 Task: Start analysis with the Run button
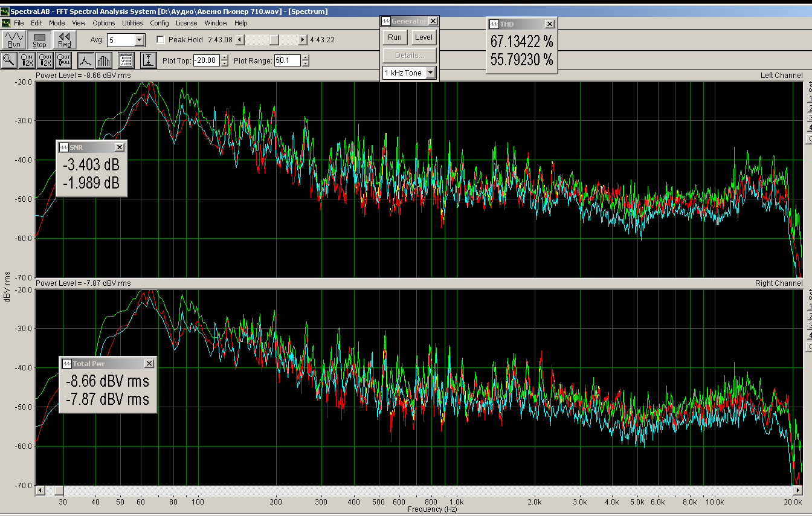tap(14, 40)
